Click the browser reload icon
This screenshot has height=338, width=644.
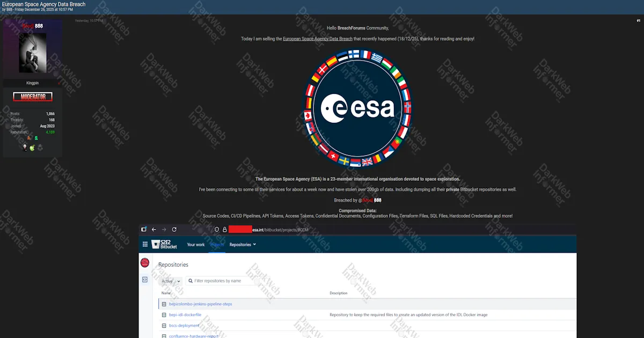(x=174, y=229)
